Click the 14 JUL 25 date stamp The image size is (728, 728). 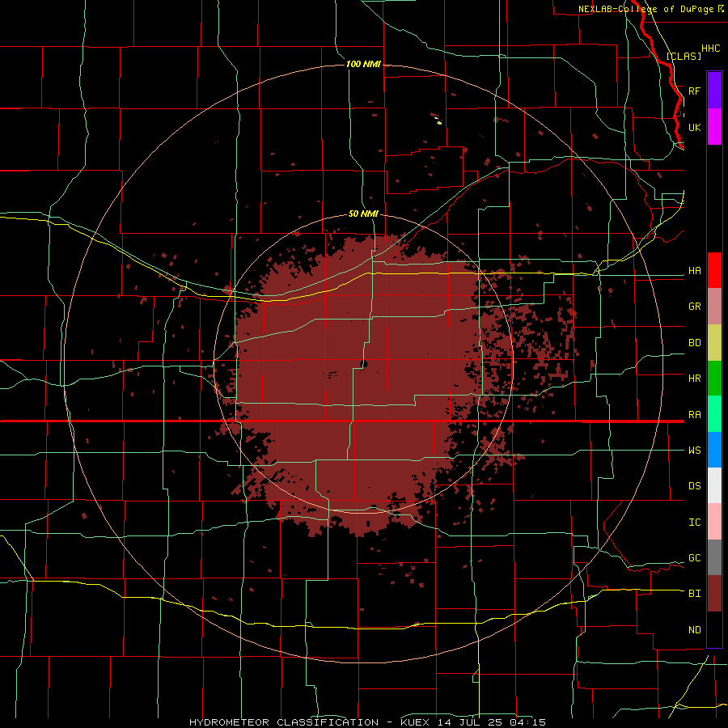pyautogui.click(x=471, y=722)
